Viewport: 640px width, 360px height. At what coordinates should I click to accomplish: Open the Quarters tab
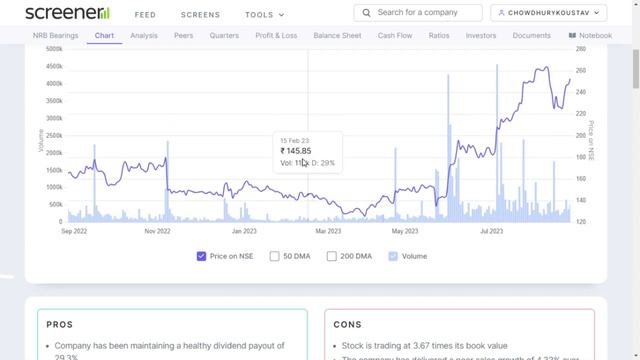(224, 36)
